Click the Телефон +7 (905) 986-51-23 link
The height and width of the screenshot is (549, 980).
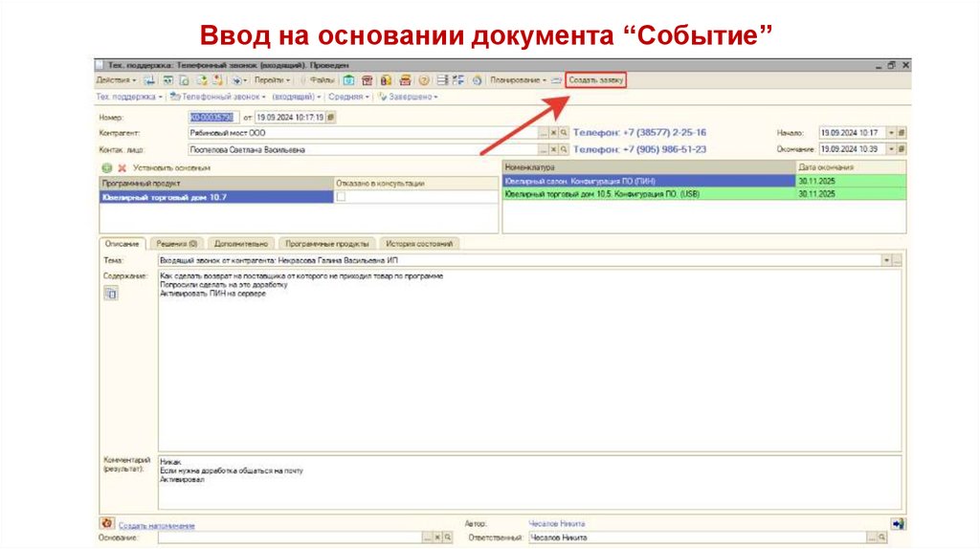pyautogui.click(x=639, y=150)
